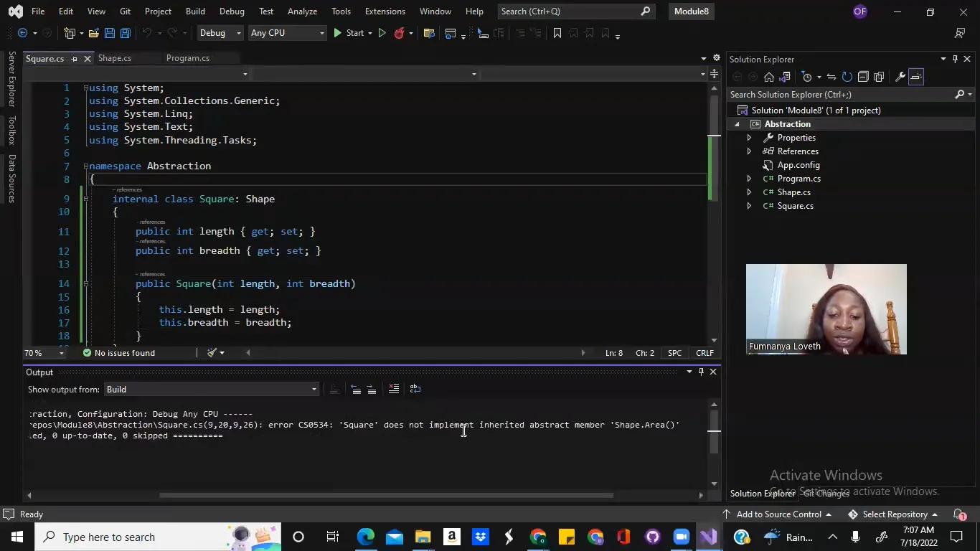Select Shape.cs in Solution Explorer
The width and height of the screenshot is (980, 551).
tap(793, 192)
